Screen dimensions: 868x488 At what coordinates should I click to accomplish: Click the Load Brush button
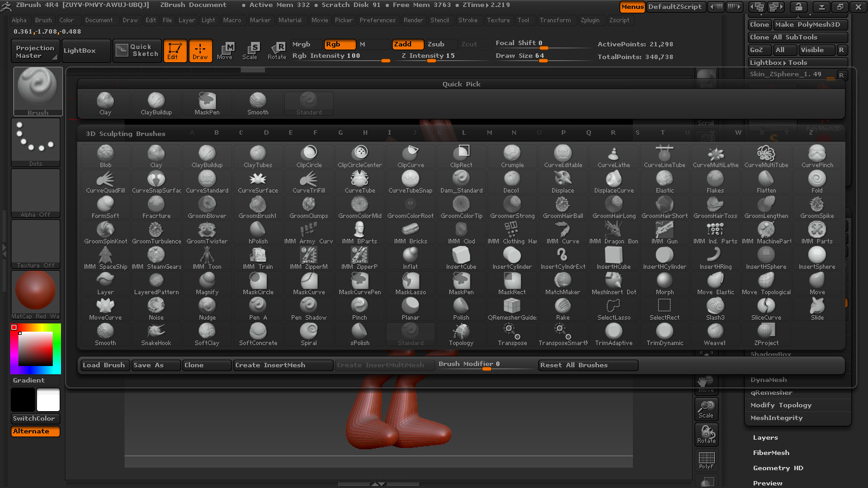[x=105, y=365]
